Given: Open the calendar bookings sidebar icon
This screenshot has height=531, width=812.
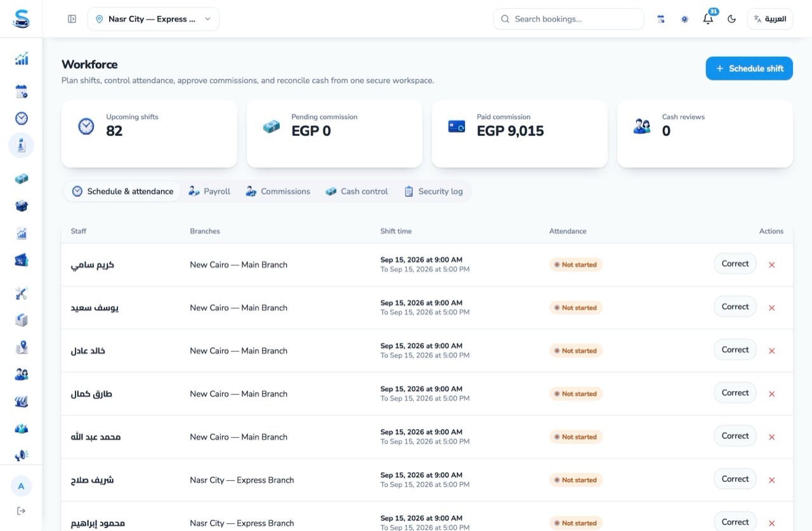Looking at the screenshot, I should tap(22, 91).
